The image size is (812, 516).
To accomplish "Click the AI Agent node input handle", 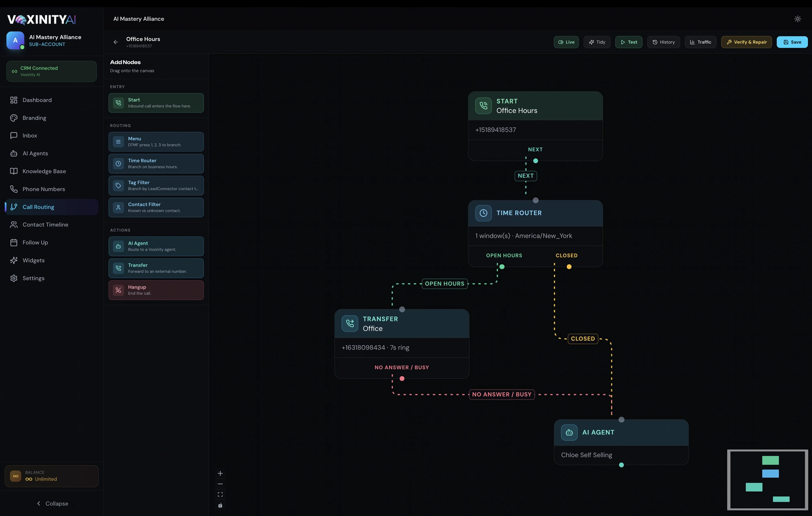I will (621, 420).
